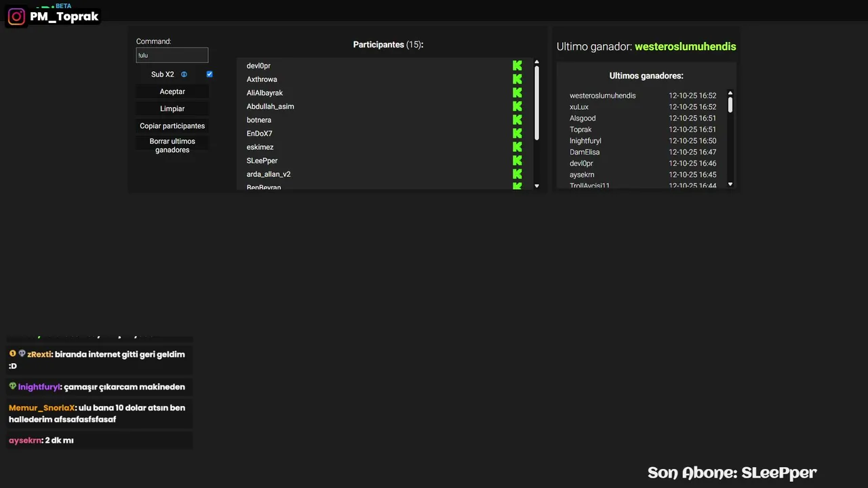Screen dimensions: 868x488
Task: Click the winners list scrollbar thumb
Action: (730, 104)
